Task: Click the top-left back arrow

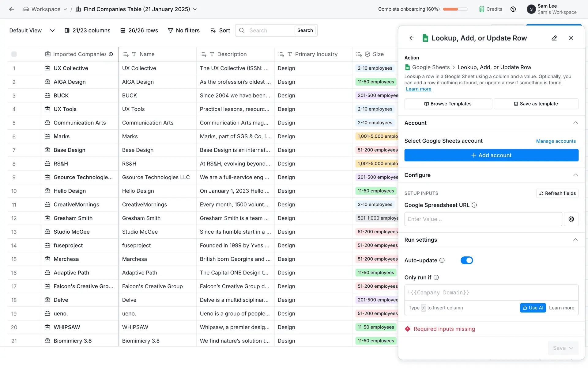Action: (x=12, y=9)
